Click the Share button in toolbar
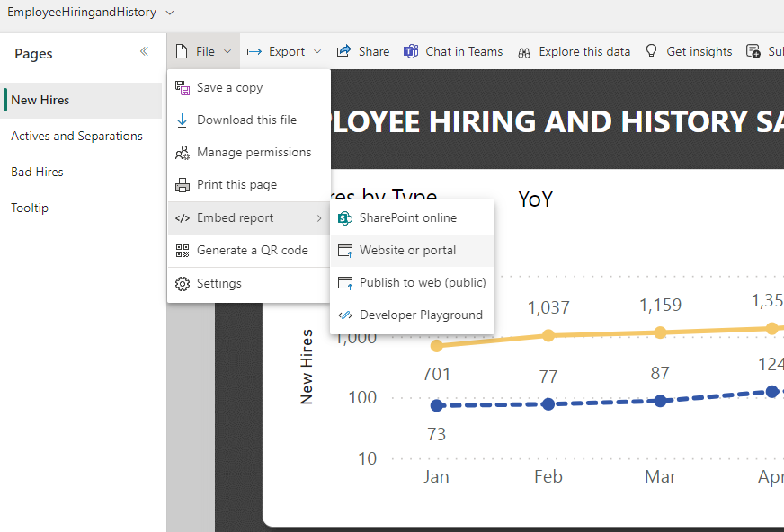The height and width of the screenshot is (532, 784). point(363,52)
